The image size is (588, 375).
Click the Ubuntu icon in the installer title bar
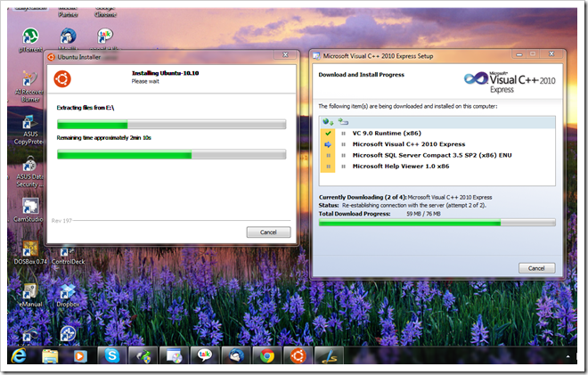(51, 57)
